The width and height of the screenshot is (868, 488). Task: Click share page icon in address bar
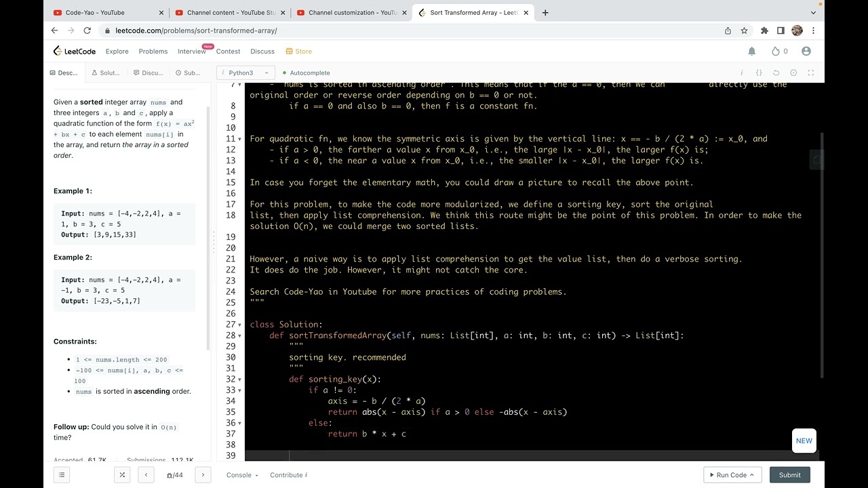pos(728,30)
